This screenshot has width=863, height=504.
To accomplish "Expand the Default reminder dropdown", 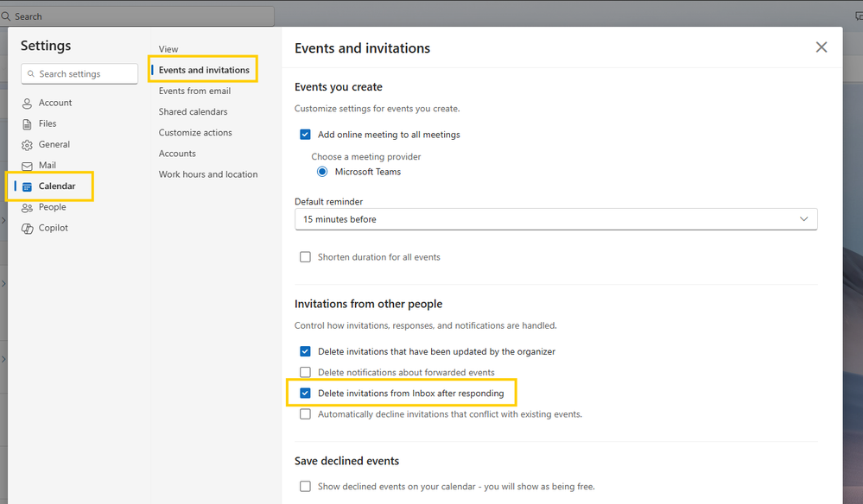I will (555, 219).
